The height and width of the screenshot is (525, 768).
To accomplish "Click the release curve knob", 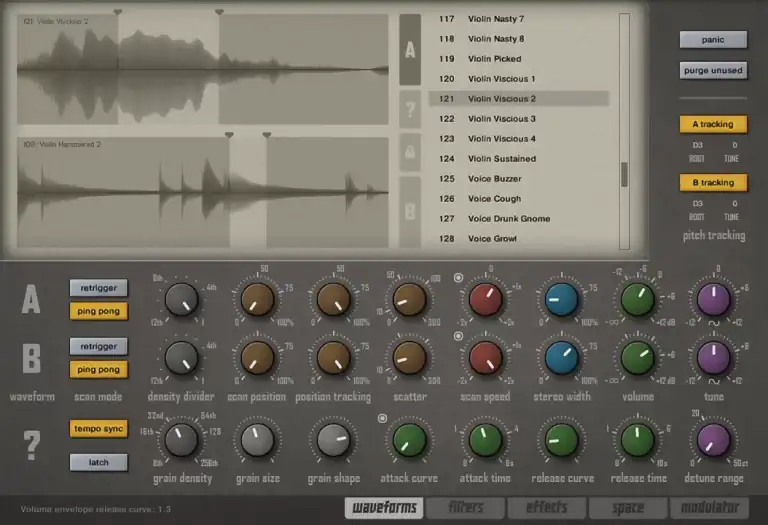I will pos(562,440).
